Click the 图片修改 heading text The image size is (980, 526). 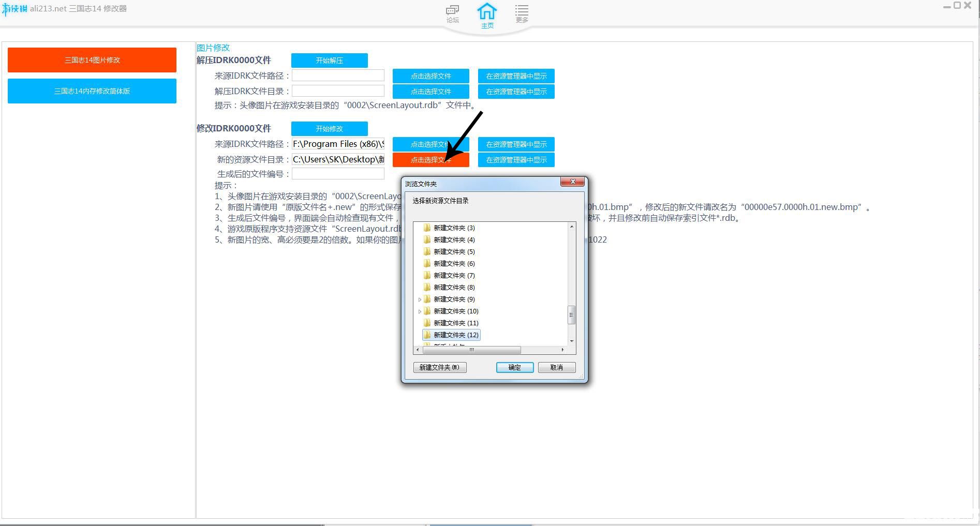213,48
